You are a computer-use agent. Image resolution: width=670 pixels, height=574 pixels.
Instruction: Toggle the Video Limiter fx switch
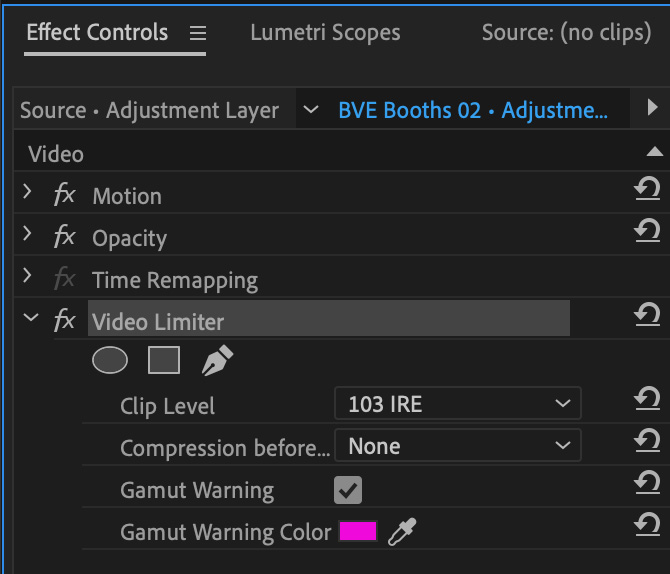(x=65, y=321)
